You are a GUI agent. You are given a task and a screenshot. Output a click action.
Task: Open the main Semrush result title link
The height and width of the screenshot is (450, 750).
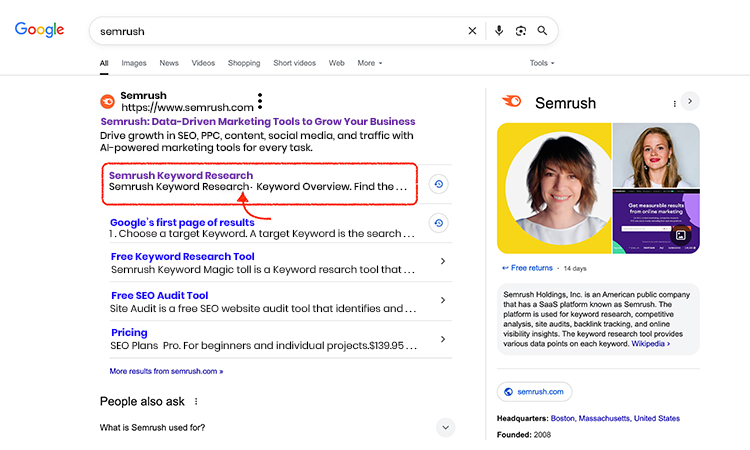tap(258, 121)
